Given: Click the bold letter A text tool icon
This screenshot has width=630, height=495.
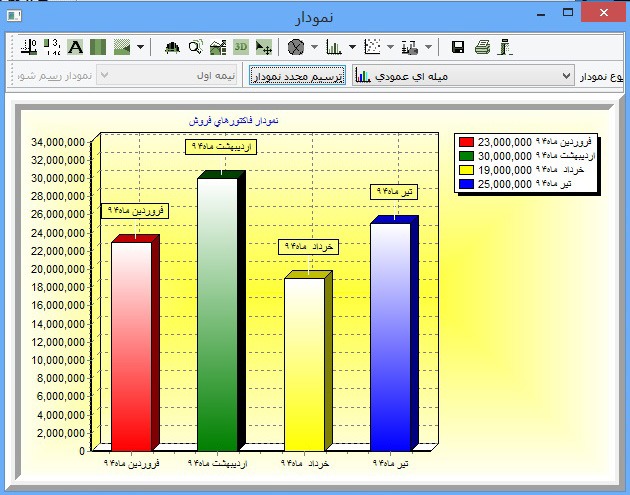Looking at the screenshot, I should pyautogui.click(x=76, y=47).
